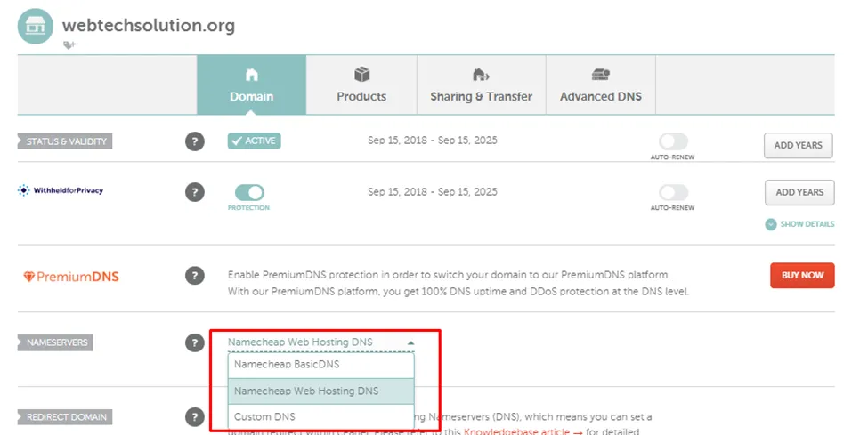Image resolution: width=868 pixels, height=435 pixels.
Task: Select the Domain tab
Action: pyautogui.click(x=251, y=85)
